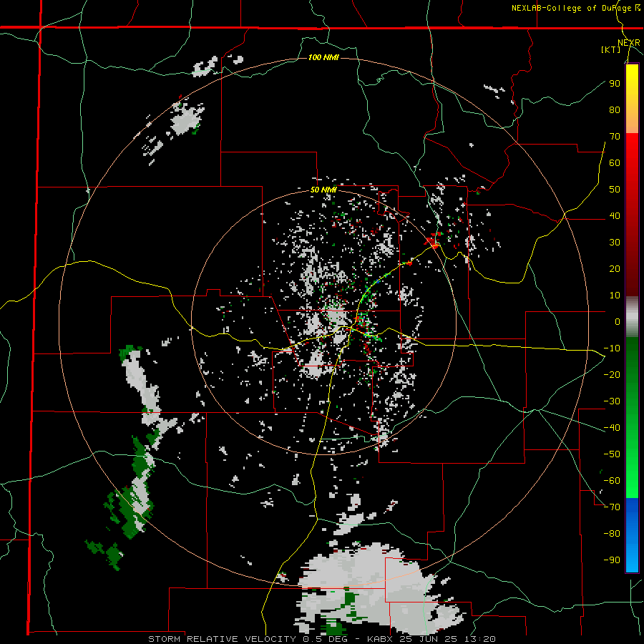Click the 25 JUN 25 13:20 timestamp
This screenshot has height=644, width=644.
point(447,639)
